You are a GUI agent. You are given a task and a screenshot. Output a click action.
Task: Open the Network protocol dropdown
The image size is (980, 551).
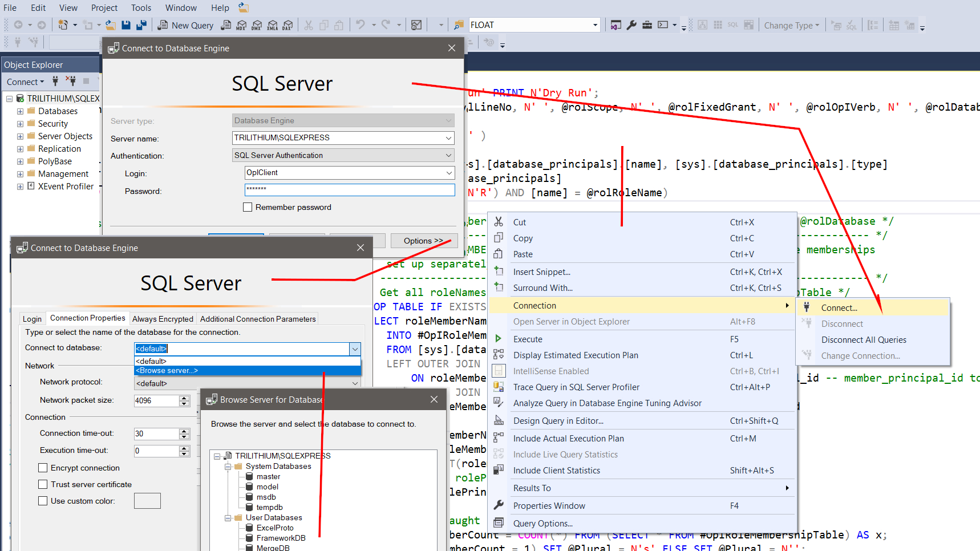click(x=355, y=383)
